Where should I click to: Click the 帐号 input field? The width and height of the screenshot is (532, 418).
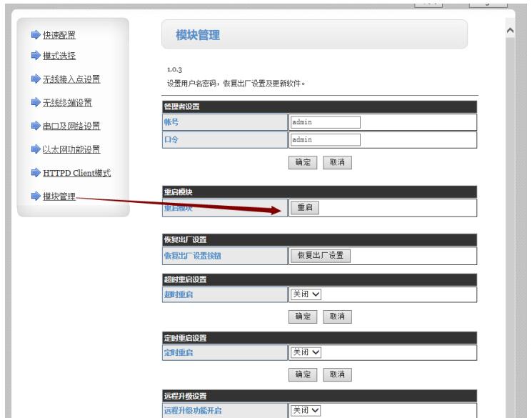click(325, 122)
